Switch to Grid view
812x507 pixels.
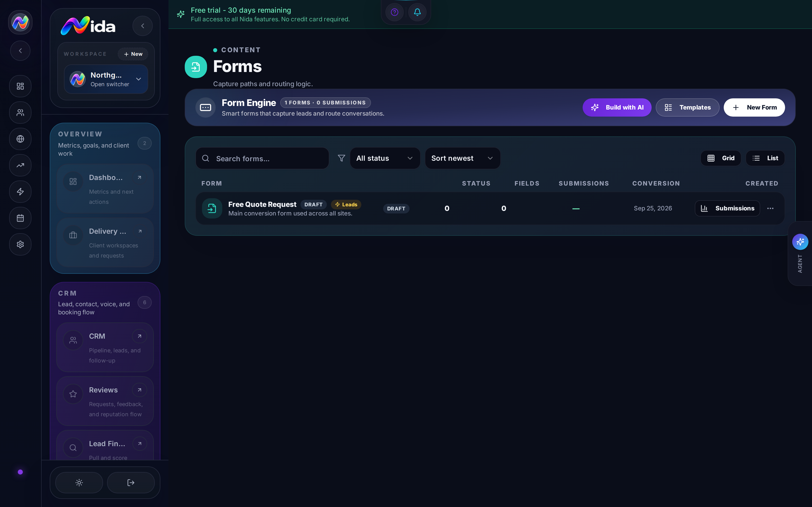coord(721,158)
